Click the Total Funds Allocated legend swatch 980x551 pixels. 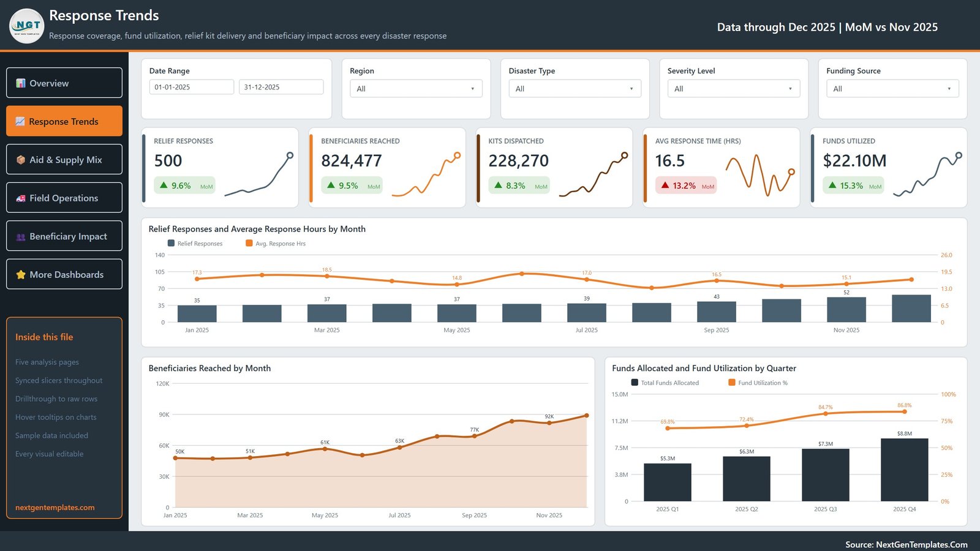(x=635, y=382)
